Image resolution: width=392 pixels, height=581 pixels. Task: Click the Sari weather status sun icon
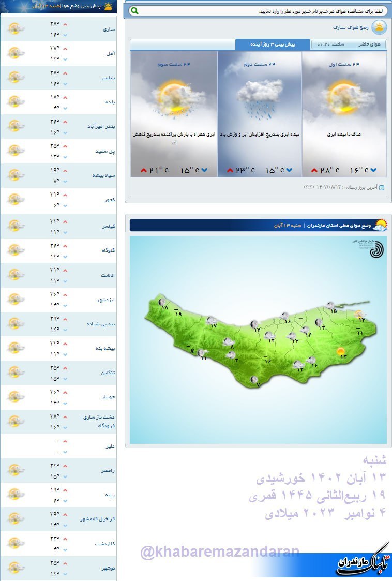pyautogui.click(x=379, y=27)
